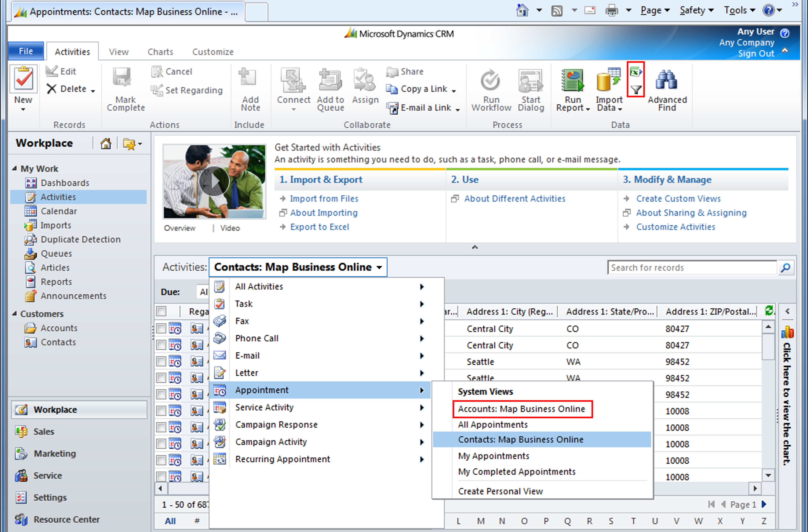Collapse the My Work tree section
The image size is (808, 532).
coord(15,168)
